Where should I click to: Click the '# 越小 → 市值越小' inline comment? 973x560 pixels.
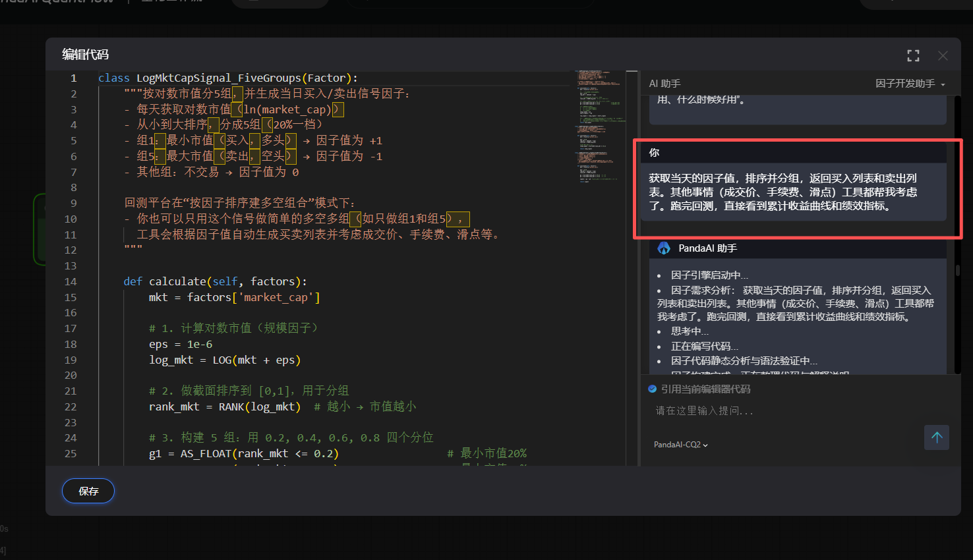click(365, 407)
